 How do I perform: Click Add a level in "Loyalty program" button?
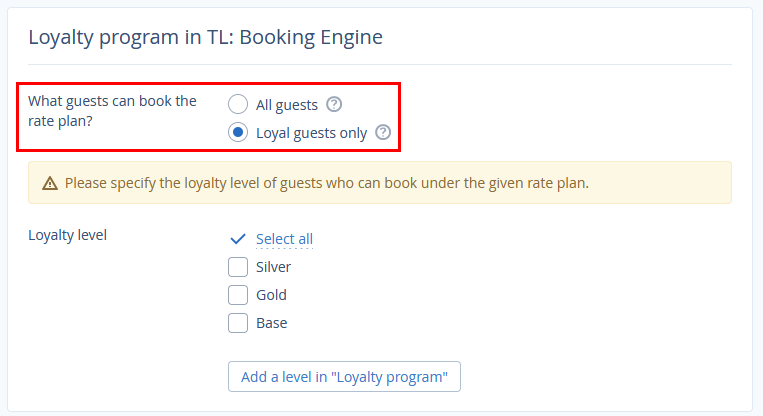(x=344, y=377)
